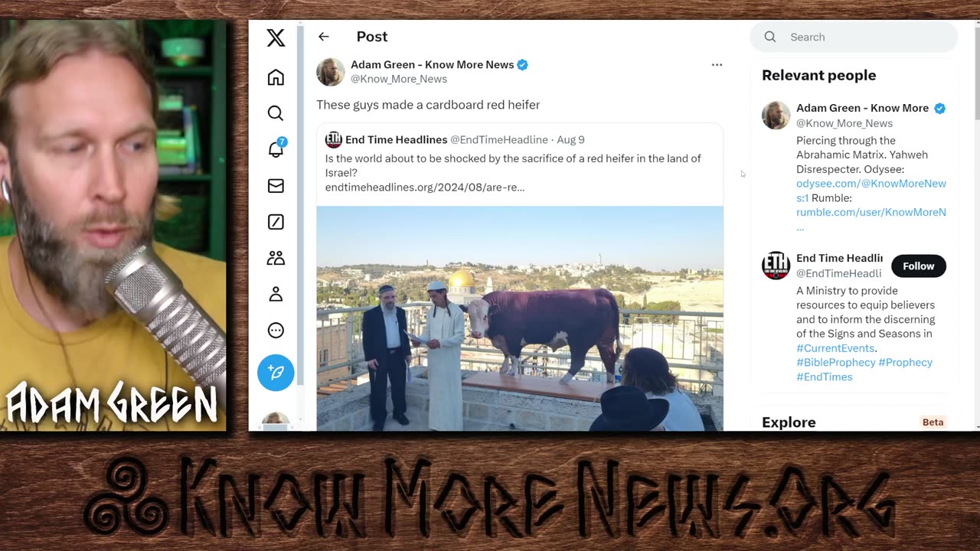Open Notifications bell icon
The image size is (980, 551).
(276, 149)
